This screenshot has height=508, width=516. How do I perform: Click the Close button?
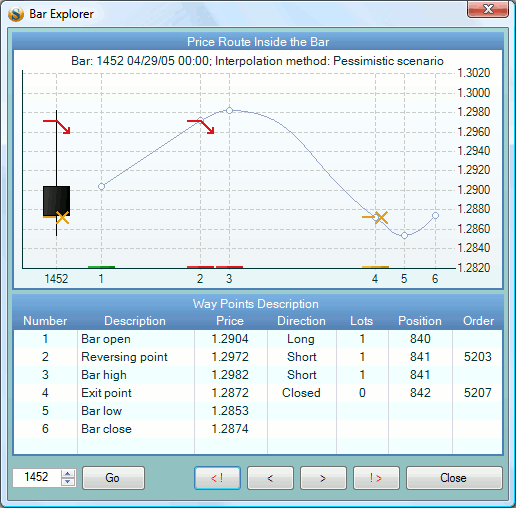click(x=454, y=478)
